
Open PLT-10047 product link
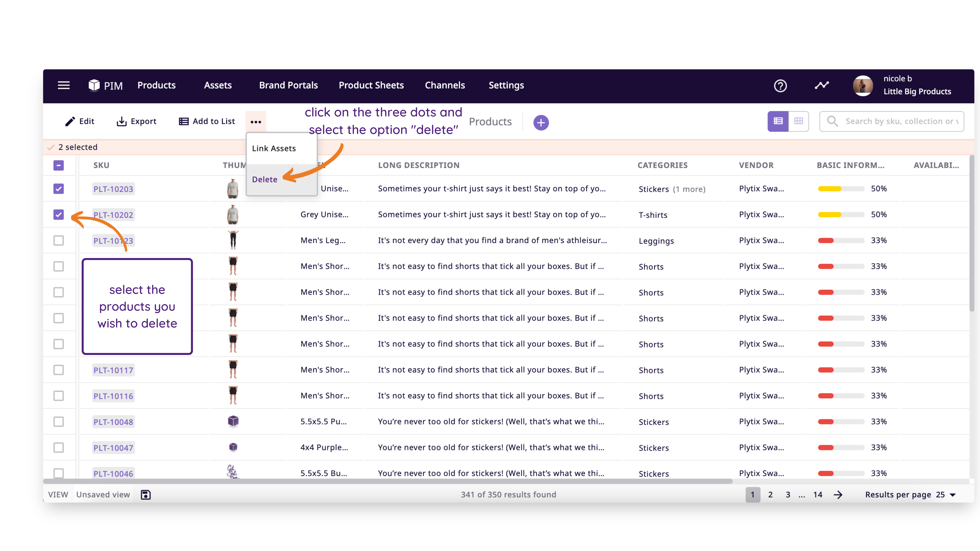113,448
